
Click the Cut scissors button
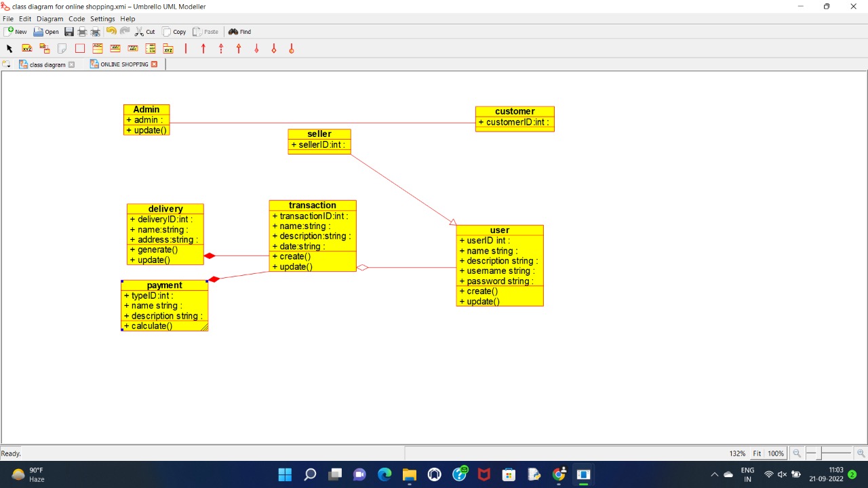(x=144, y=32)
